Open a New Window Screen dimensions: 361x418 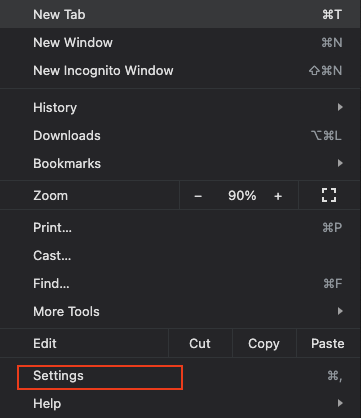[x=180, y=42]
